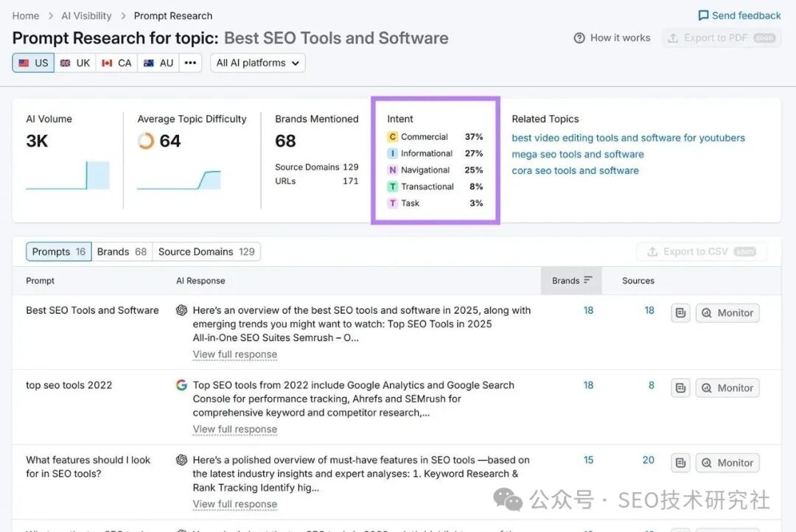Click Monitor for top seo tools 2022
The image size is (796, 532).
point(727,388)
